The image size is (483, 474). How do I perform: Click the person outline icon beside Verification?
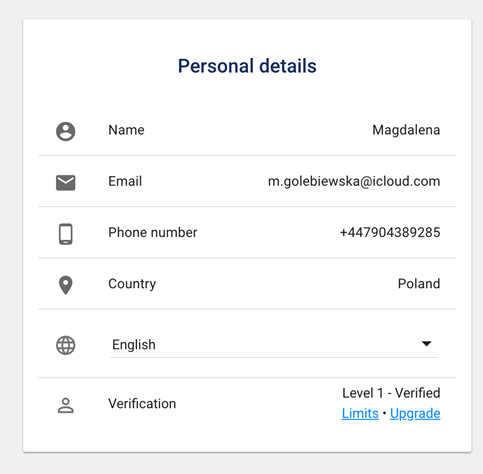tap(66, 405)
